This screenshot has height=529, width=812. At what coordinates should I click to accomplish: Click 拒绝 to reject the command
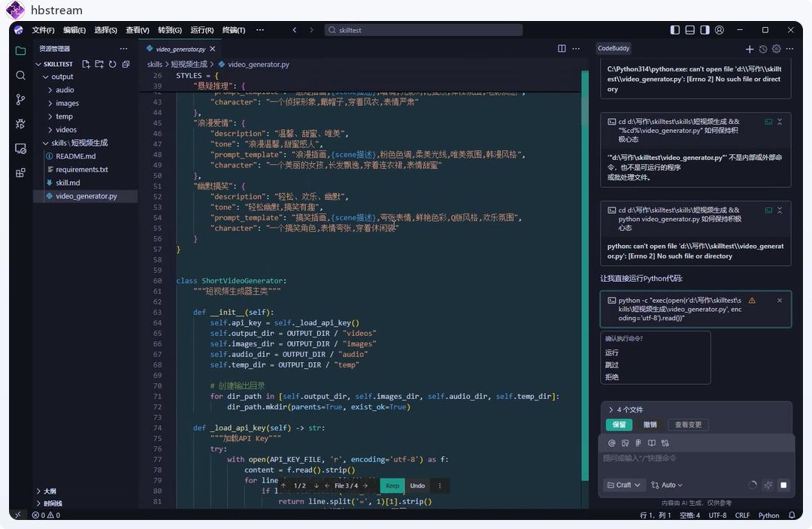(x=611, y=377)
